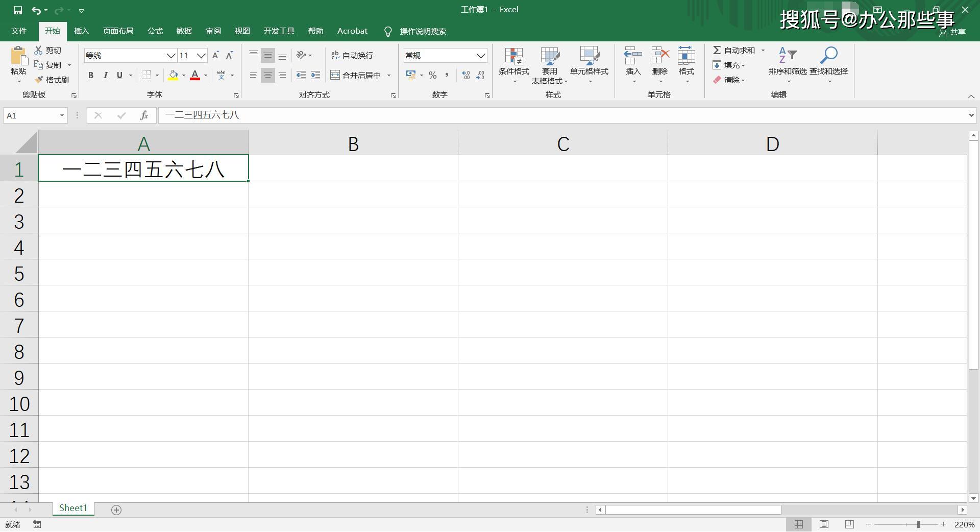Click the zoom slider handle

(x=918, y=524)
